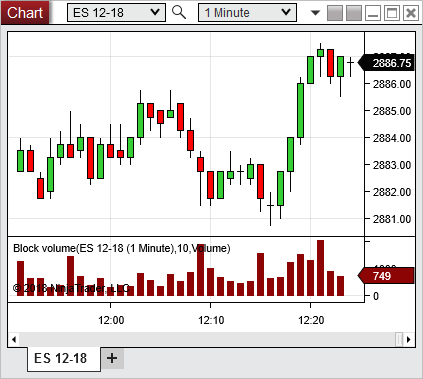This screenshot has width=423, height=379.
Task: Select the last doji candle near 2886.75
Action: (x=350, y=63)
